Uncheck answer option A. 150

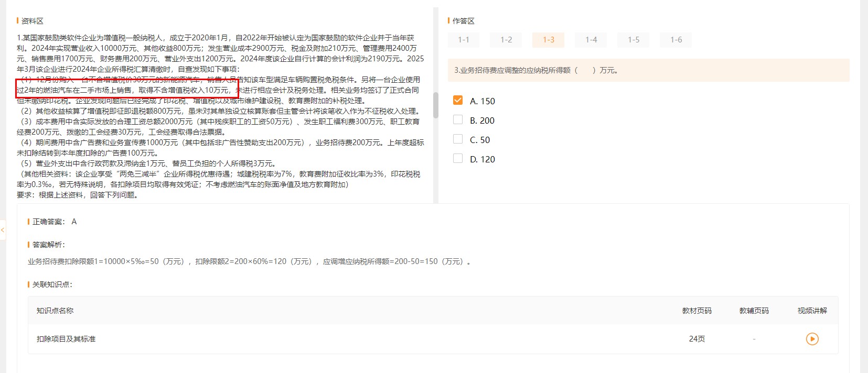[458, 101]
